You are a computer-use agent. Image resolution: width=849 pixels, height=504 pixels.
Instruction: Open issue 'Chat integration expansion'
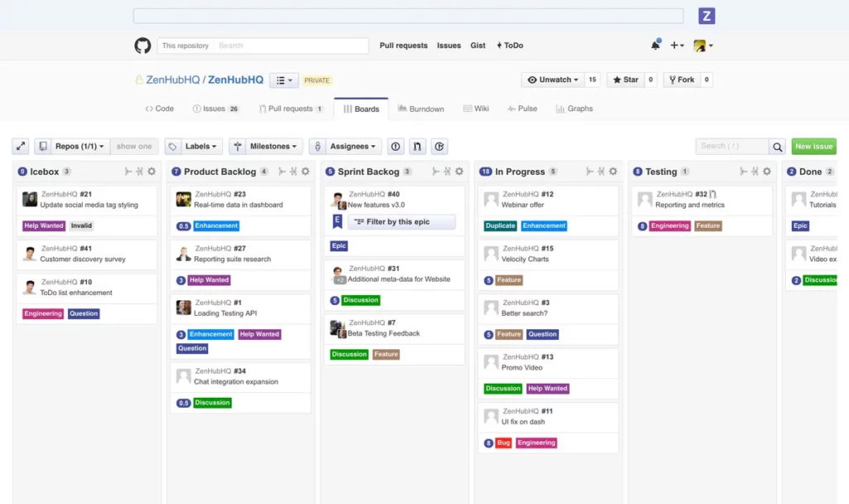coord(236,381)
